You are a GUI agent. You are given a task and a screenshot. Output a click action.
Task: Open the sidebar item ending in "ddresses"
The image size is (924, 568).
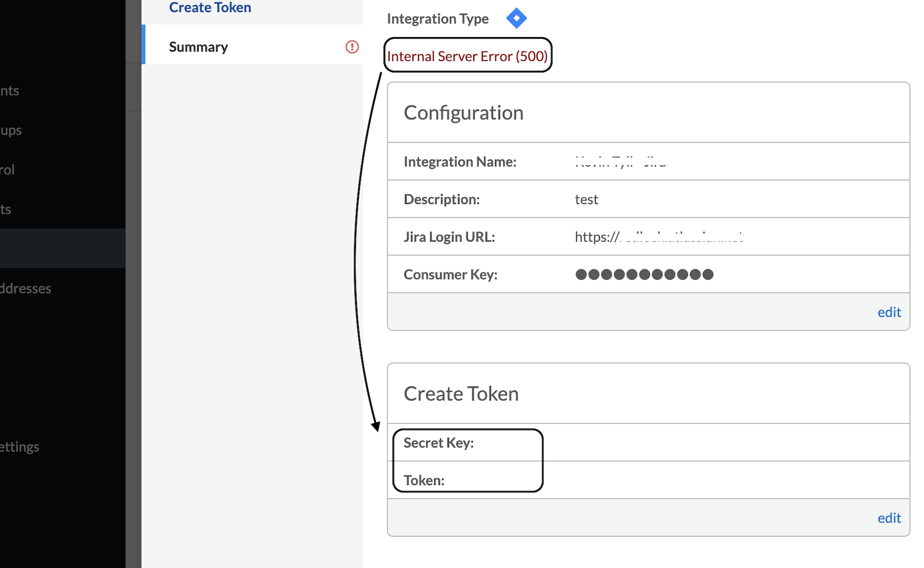coord(26,288)
